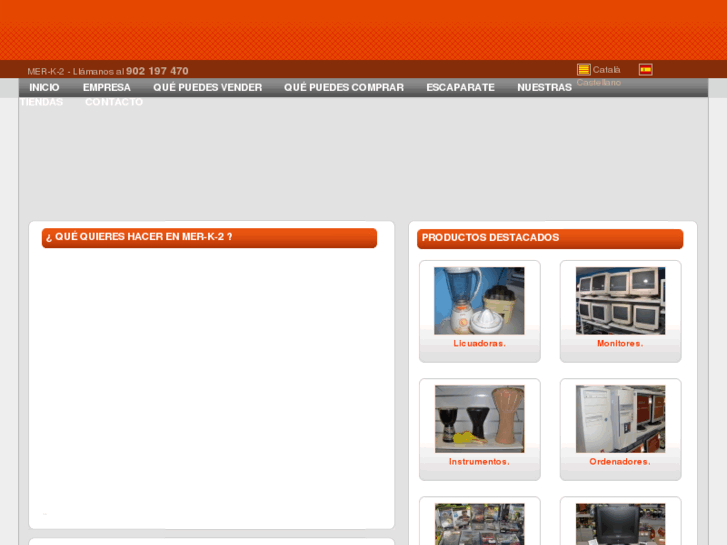Click the Spanish flag icon
This screenshot has height=545, width=727.
tap(645, 70)
